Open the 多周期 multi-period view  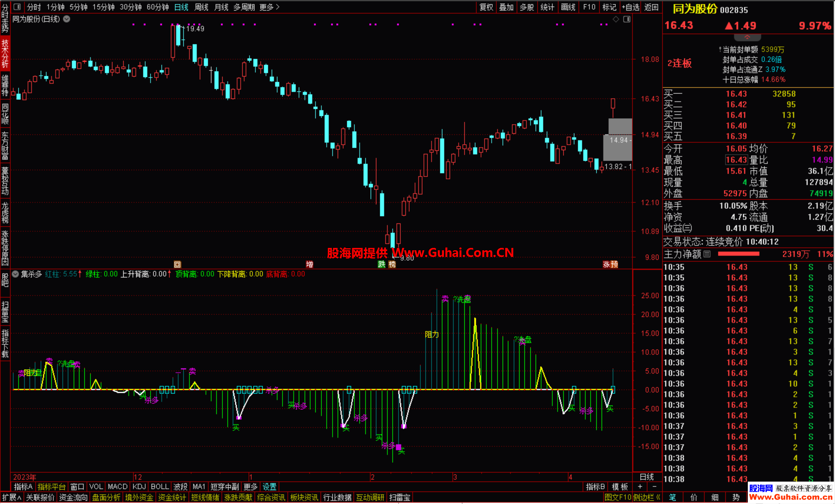244,7
